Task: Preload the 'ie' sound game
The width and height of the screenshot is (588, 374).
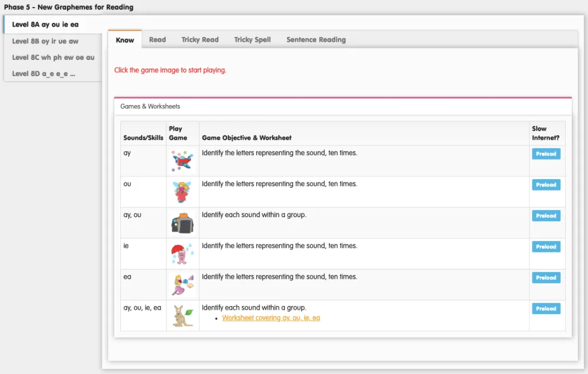Action: click(x=546, y=247)
